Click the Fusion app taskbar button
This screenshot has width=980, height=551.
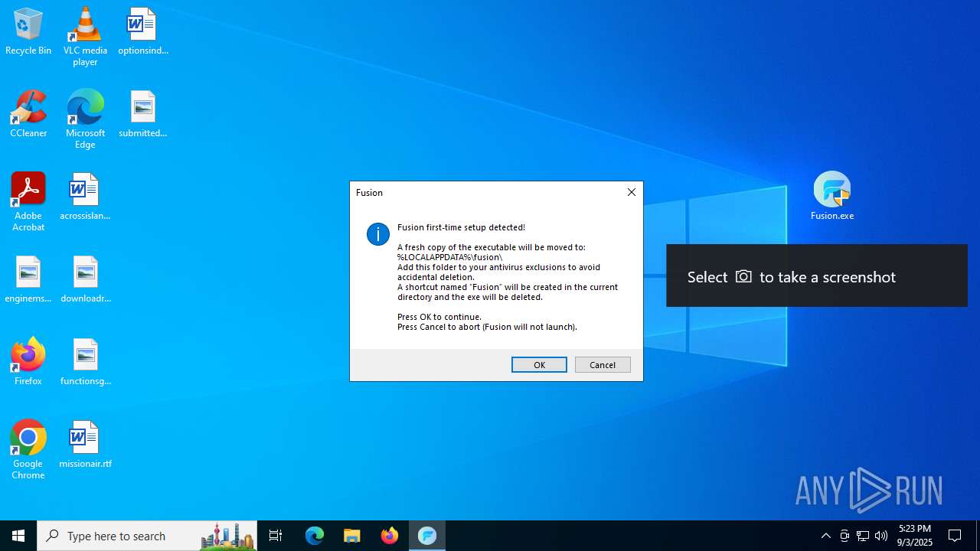pos(427,536)
